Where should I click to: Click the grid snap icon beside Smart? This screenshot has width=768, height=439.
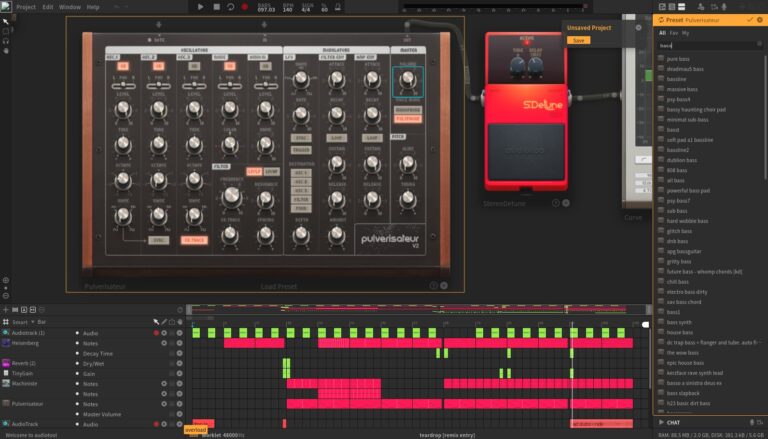point(6,322)
